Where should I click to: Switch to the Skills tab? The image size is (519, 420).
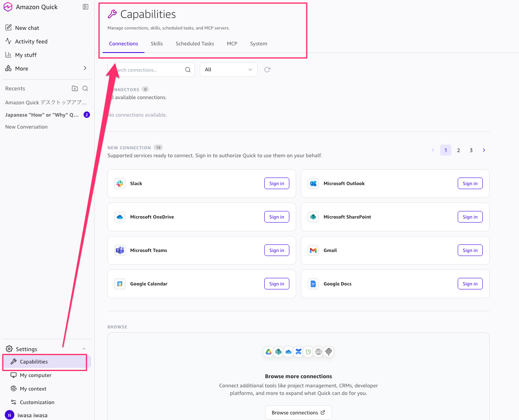[x=157, y=44]
